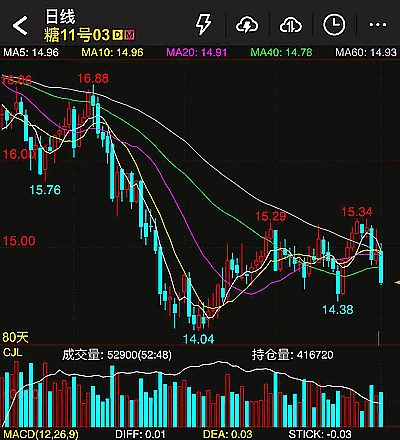400x440 pixels.
Task: Select the 日线 period label
Action: (x=60, y=17)
